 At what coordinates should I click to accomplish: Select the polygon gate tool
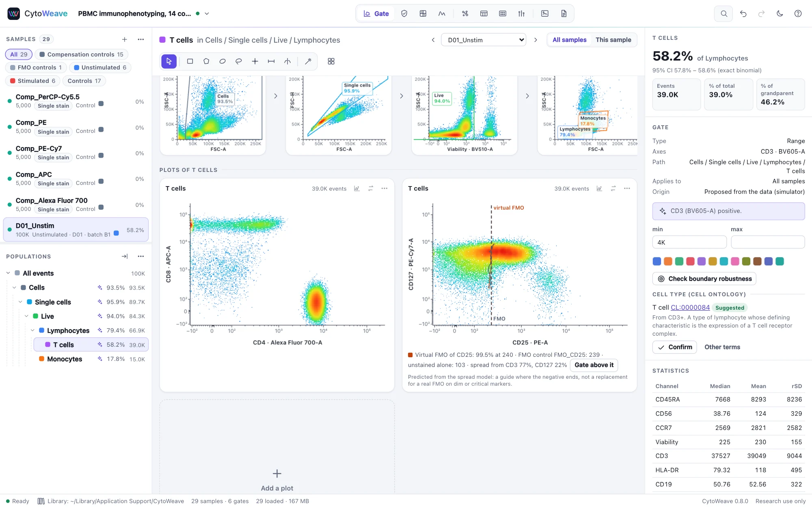206,61
